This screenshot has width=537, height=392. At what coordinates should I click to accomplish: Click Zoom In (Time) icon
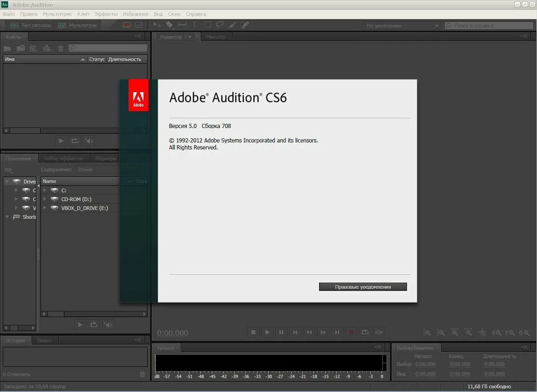click(x=455, y=332)
